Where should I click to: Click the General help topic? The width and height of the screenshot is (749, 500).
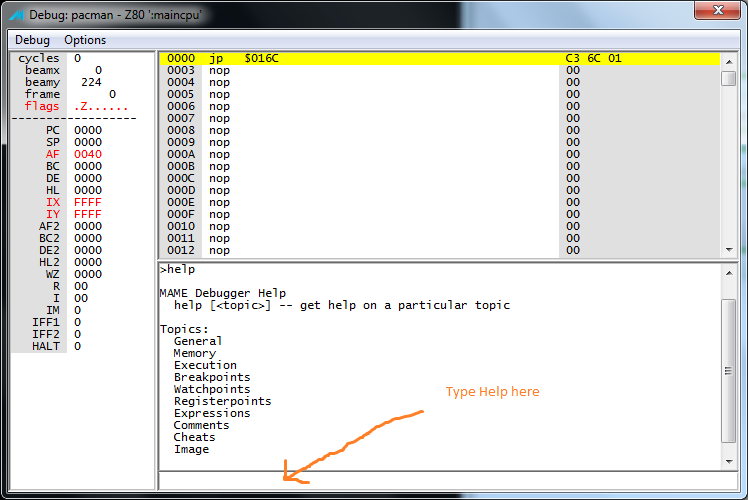coord(198,341)
